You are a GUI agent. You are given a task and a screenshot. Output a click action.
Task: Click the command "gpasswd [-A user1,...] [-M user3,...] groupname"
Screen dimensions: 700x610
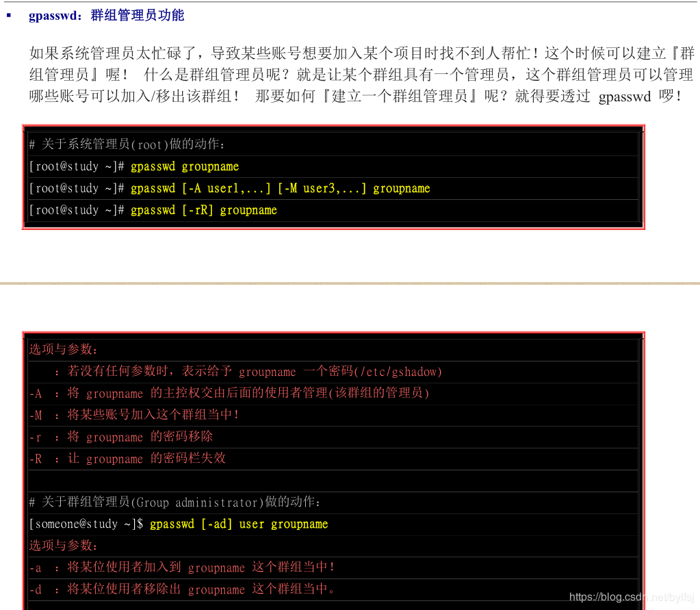click(x=281, y=188)
